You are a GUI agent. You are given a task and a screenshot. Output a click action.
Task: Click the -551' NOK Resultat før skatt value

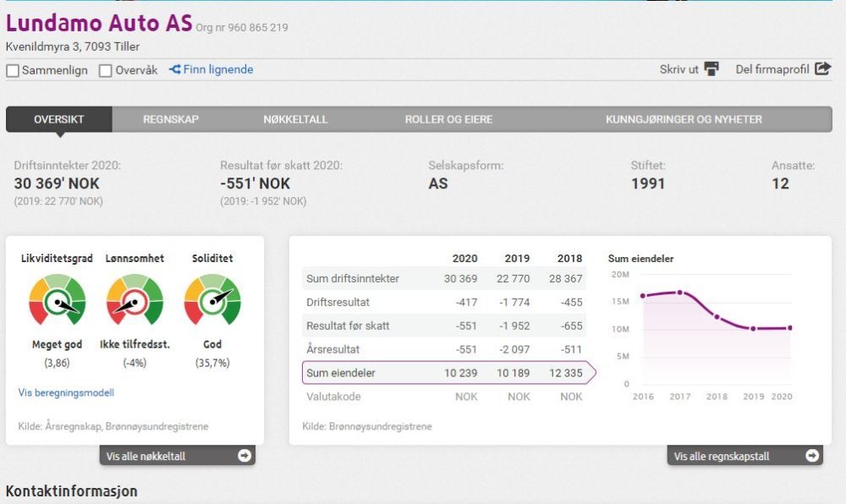(255, 184)
